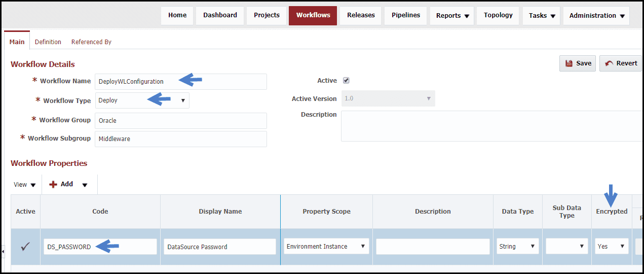This screenshot has height=274, width=644.
Task: Go to the Pipelines page
Action: pos(406,15)
